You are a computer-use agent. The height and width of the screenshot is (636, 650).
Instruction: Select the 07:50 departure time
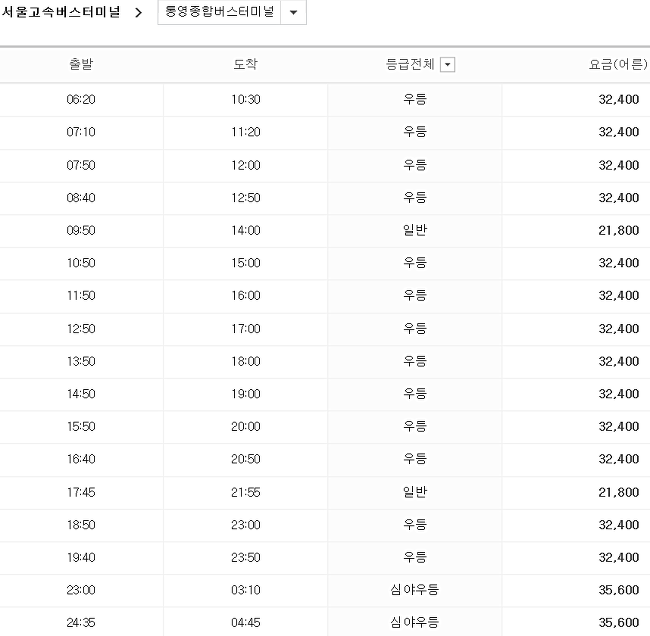click(81, 165)
